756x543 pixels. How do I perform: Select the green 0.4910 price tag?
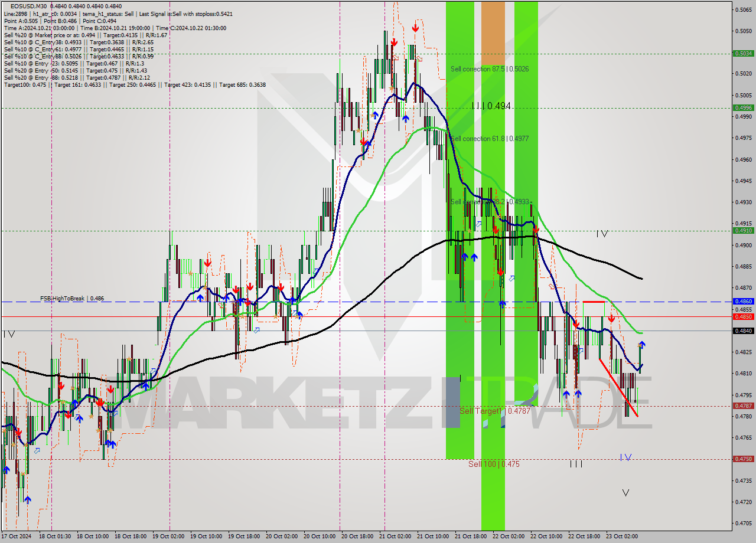click(x=743, y=231)
